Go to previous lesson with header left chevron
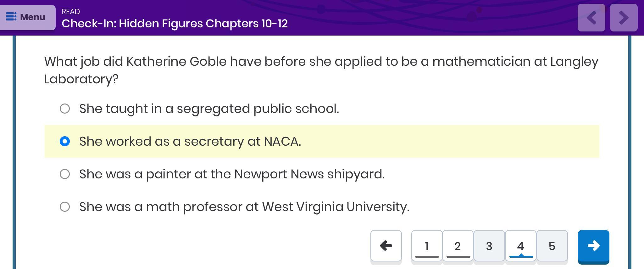This screenshot has width=644, height=269. pos(591,18)
